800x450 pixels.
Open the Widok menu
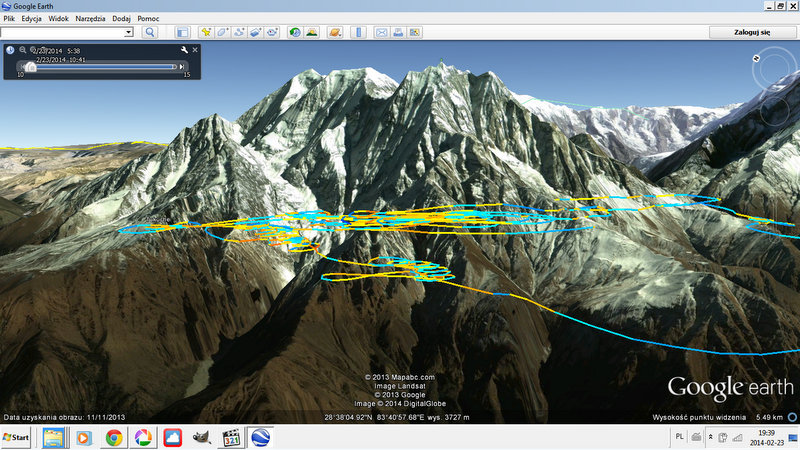[x=58, y=19]
